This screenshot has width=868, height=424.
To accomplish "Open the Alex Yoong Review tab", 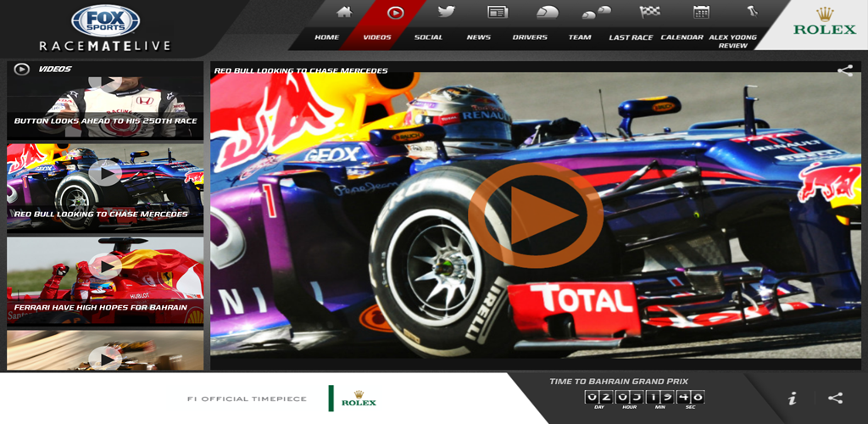I will click(x=733, y=42).
